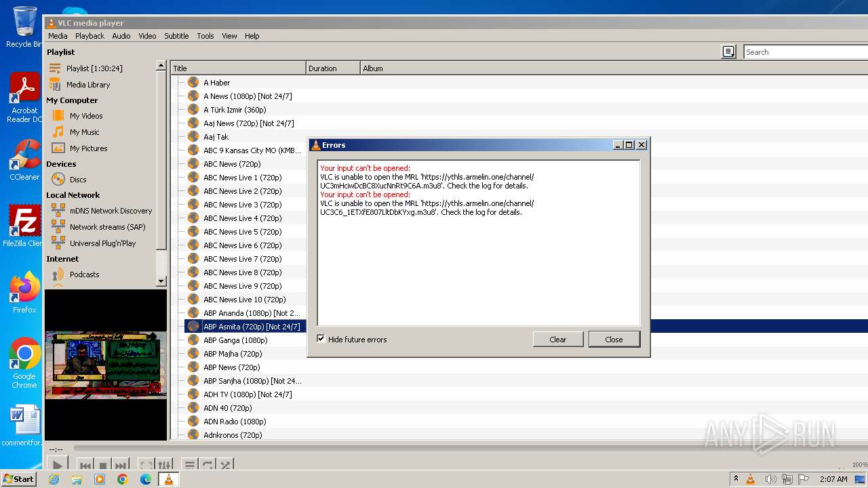868x488 pixels.
Task: Click the playback seek bar
Action: click(471, 449)
